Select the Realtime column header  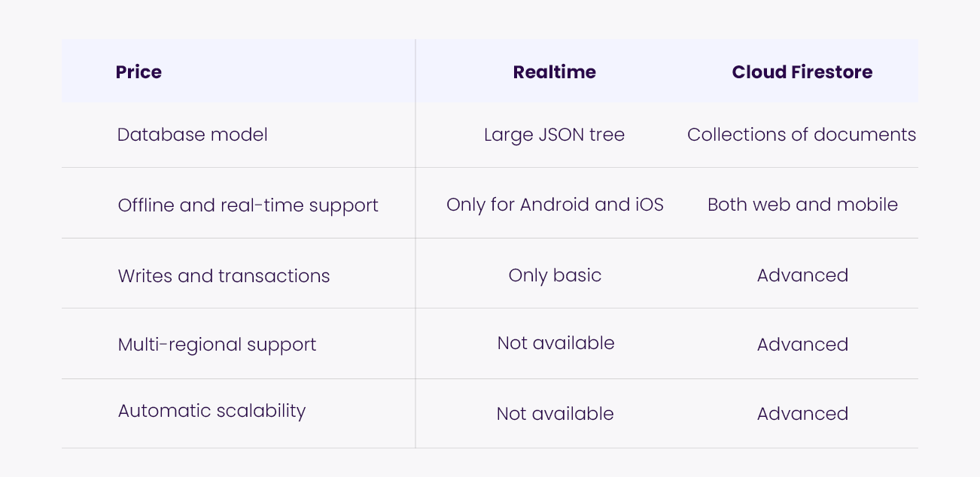pos(555,72)
